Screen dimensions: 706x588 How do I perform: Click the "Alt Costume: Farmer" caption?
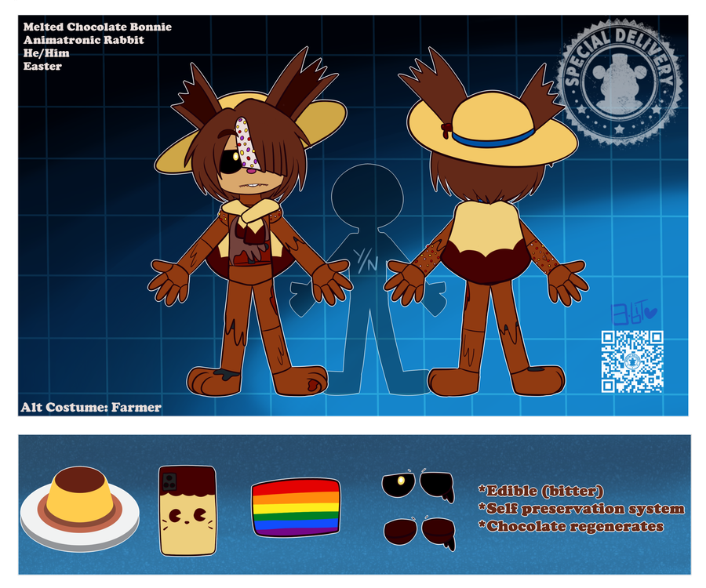point(91,407)
